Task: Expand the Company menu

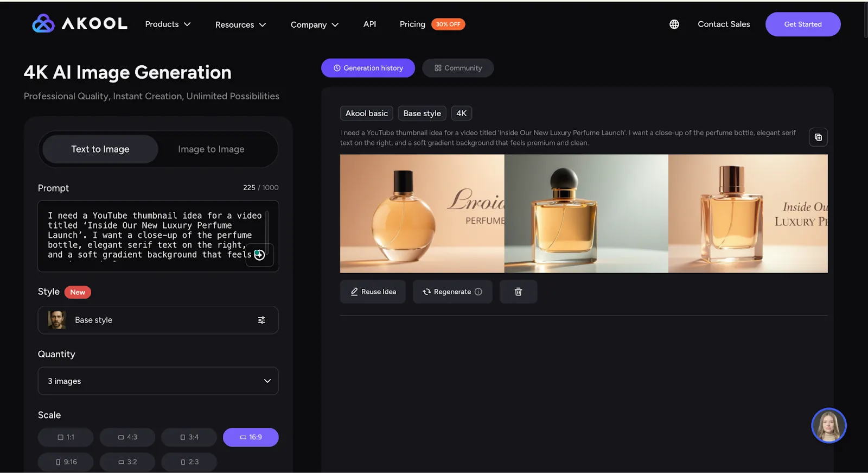Action: tap(315, 24)
